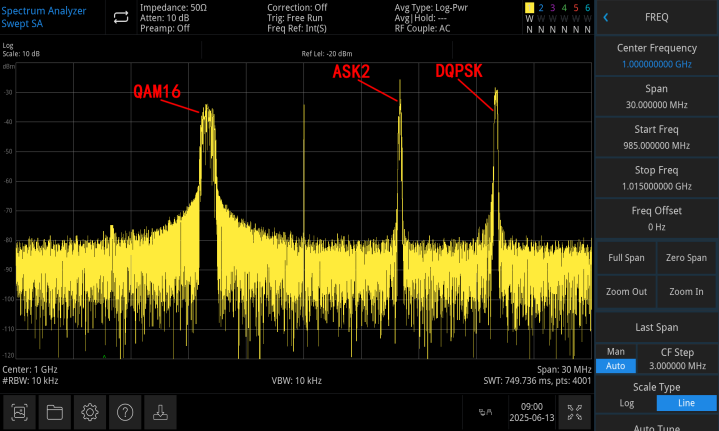The width and height of the screenshot is (719, 431).
Task: Click the Avg Type: Log-Pwr text
Action: [x=431, y=8]
